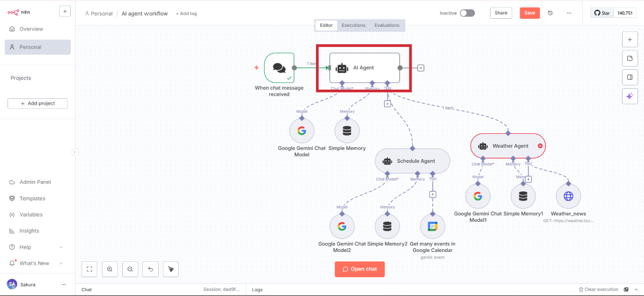This screenshot has width=644, height=296.
Task: Click the tidy up workflow icon
Action: (171, 269)
